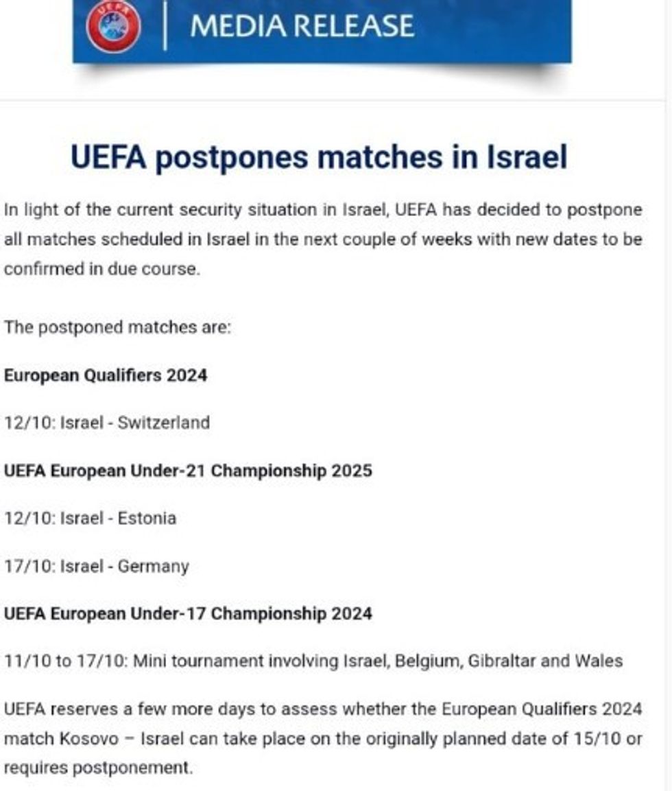Click the line "The postponed matches are:"
The height and width of the screenshot is (791, 672).
click(x=117, y=327)
